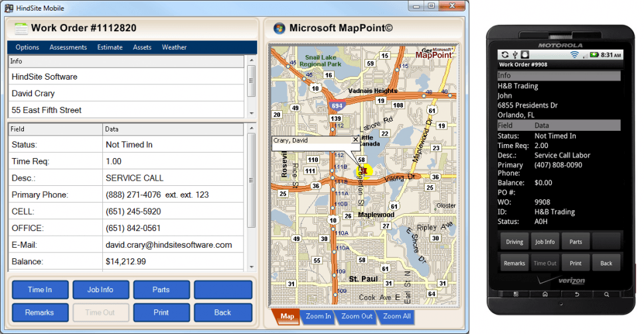Screen dimensions: 644x334
Task: Click the desktop Parts button
Action: coord(161,290)
